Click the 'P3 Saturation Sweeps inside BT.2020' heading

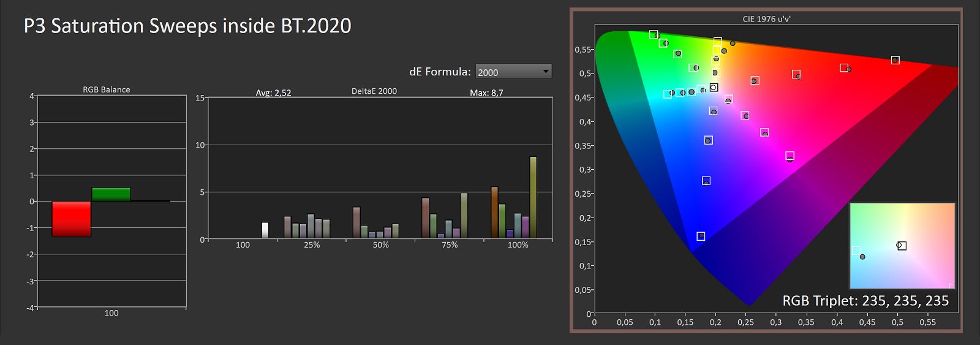tap(187, 26)
